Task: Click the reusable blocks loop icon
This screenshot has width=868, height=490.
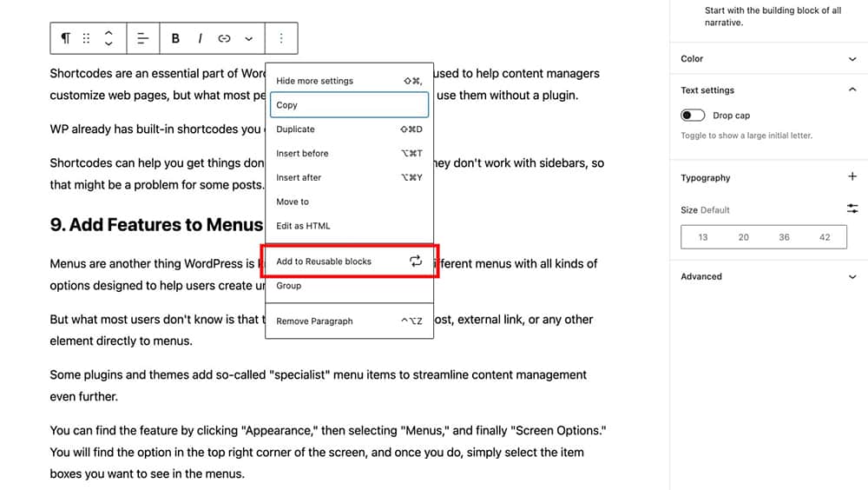Action: 416,262
